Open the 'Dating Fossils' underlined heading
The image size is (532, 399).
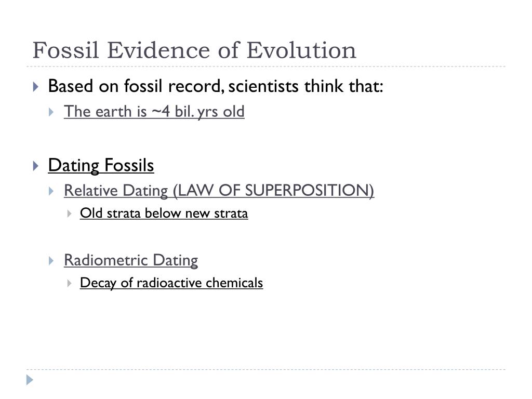(101, 166)
